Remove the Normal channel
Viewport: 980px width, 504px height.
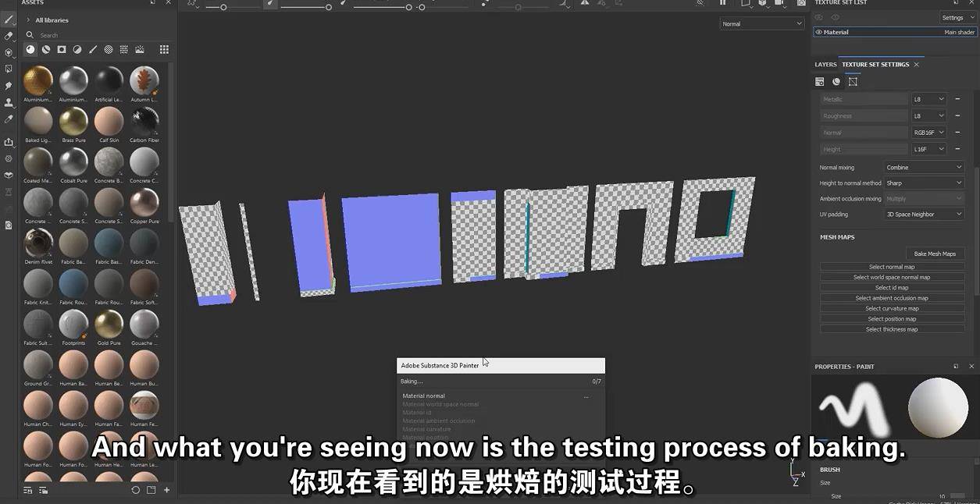coord(957,133)
